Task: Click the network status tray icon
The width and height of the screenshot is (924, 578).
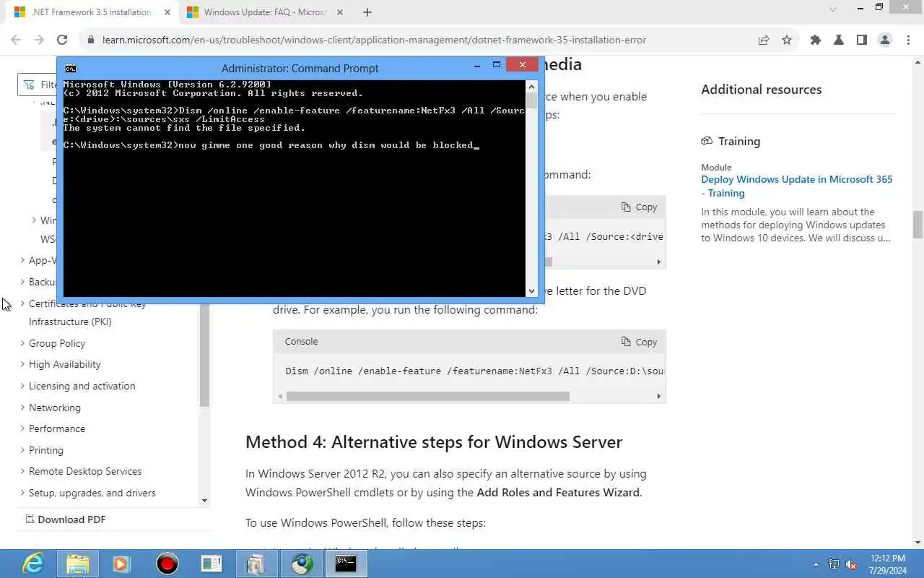Action: (x=834, y=564)
